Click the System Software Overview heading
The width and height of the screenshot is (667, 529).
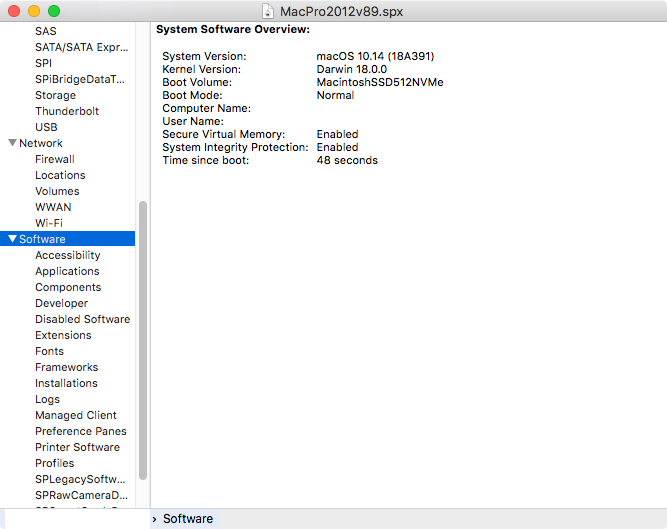(x=233, y=29)
